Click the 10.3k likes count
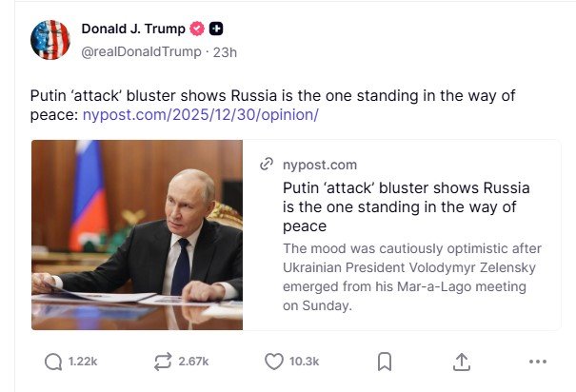576x392 pixels. click(305, 362)
